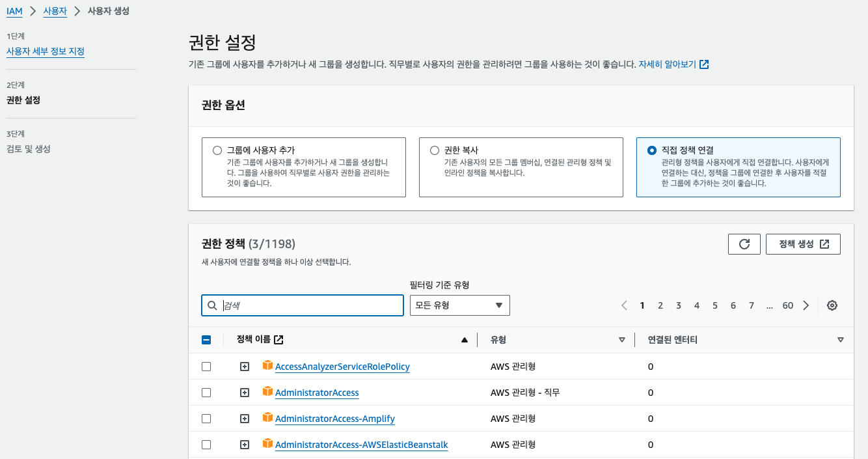
Task: Click the 정책 이름 column header
Action: click(254, 339)
